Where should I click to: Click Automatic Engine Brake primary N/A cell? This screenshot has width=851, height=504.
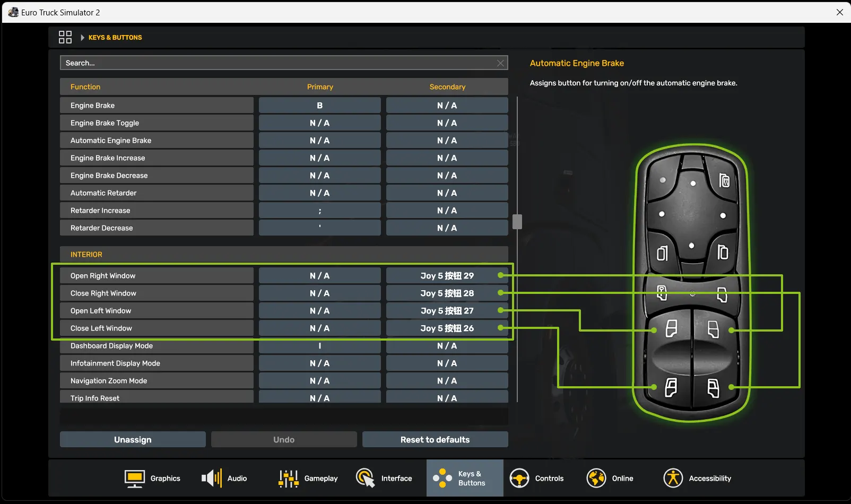320,140
